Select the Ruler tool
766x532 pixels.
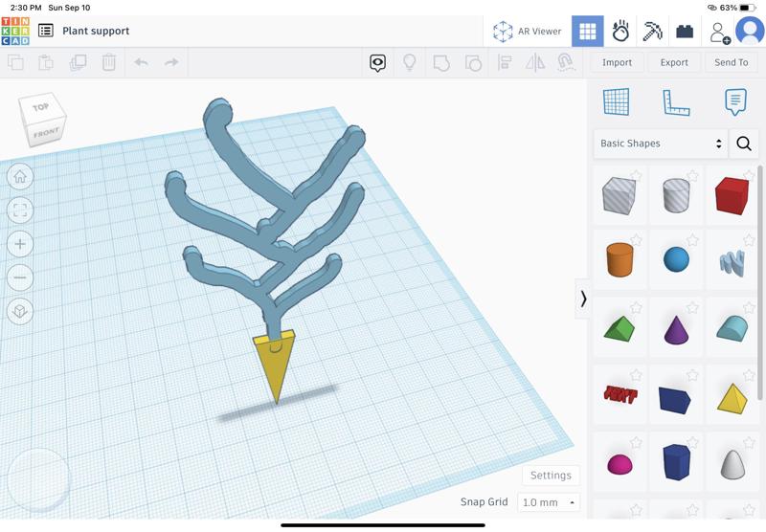[x=676, y=102]
